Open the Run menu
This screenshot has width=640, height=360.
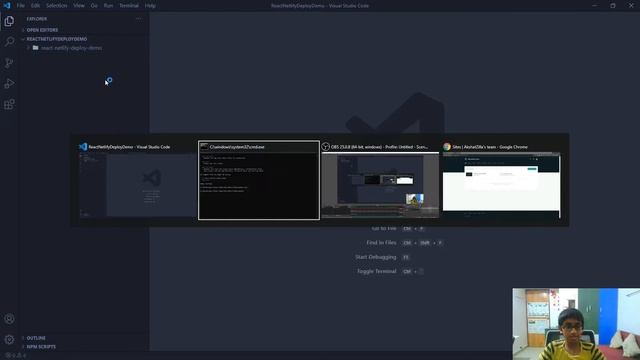point(108,6)
